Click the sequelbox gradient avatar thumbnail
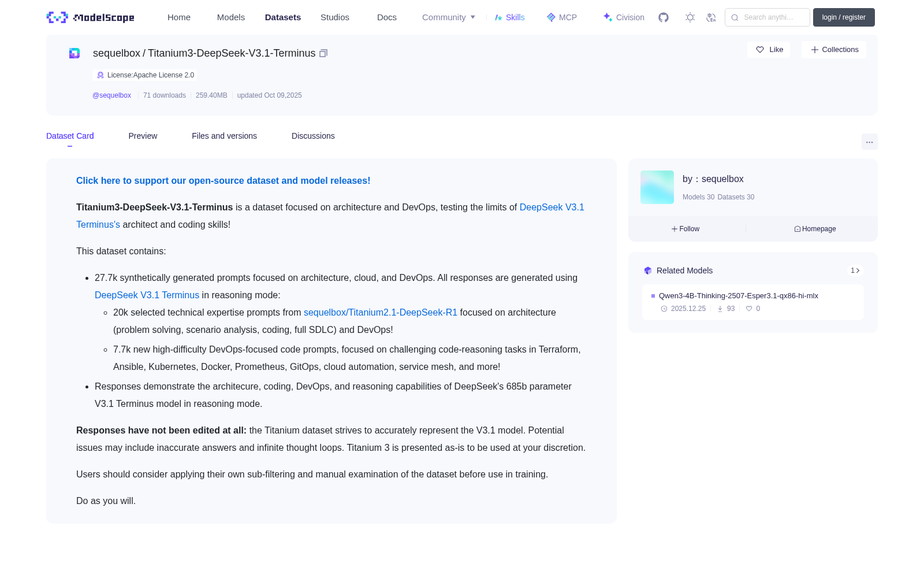Image resolution: width=924 pixels, height=578 pixels. coord(657,187)
